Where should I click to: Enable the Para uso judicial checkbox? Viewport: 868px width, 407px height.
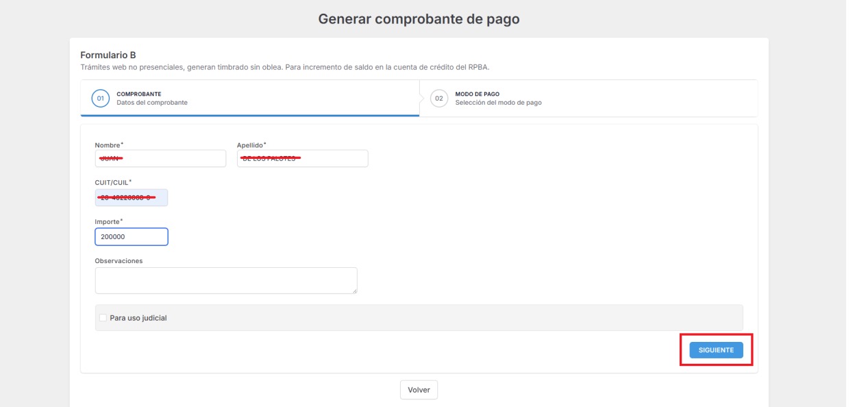point(103,318)
